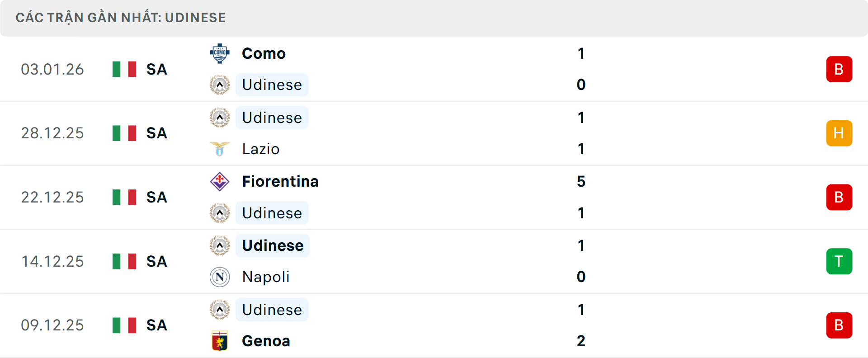Click the Fiorentina purple crest icon

pyautogui.click(x=220, y=181)
